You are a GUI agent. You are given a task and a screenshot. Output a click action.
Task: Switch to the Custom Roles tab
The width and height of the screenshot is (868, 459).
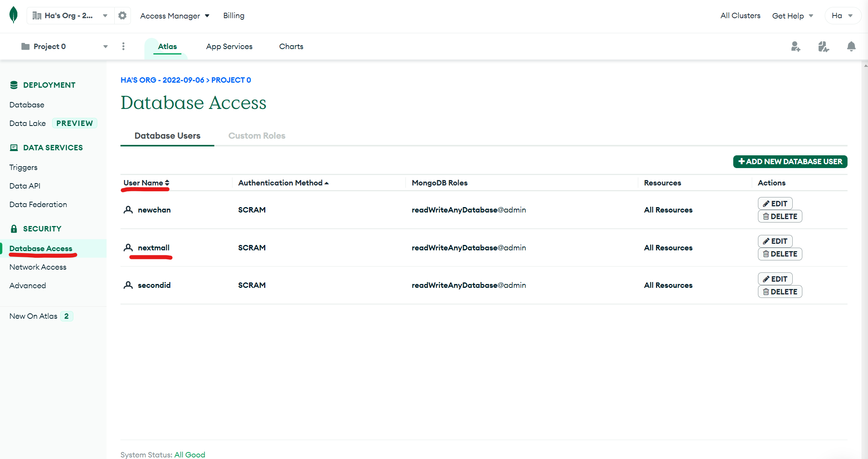click(257, 136)
